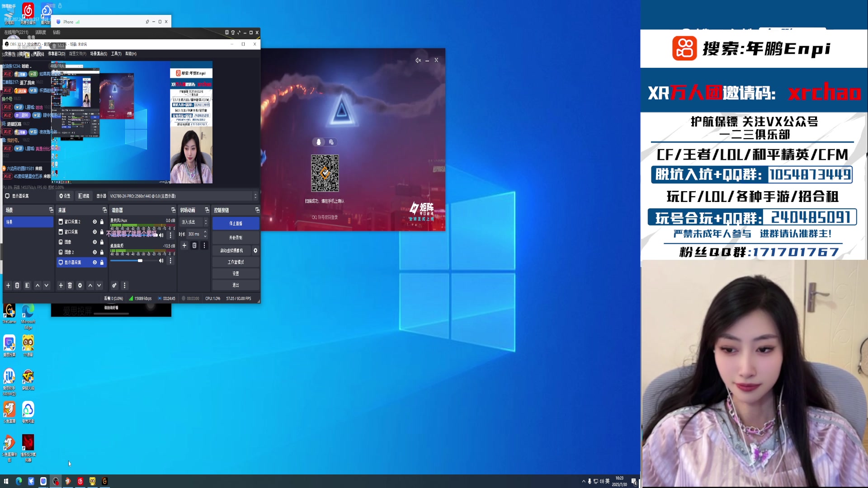Open 麦克风/Aux channel three-dot options
868x488 pixels.
170,235
